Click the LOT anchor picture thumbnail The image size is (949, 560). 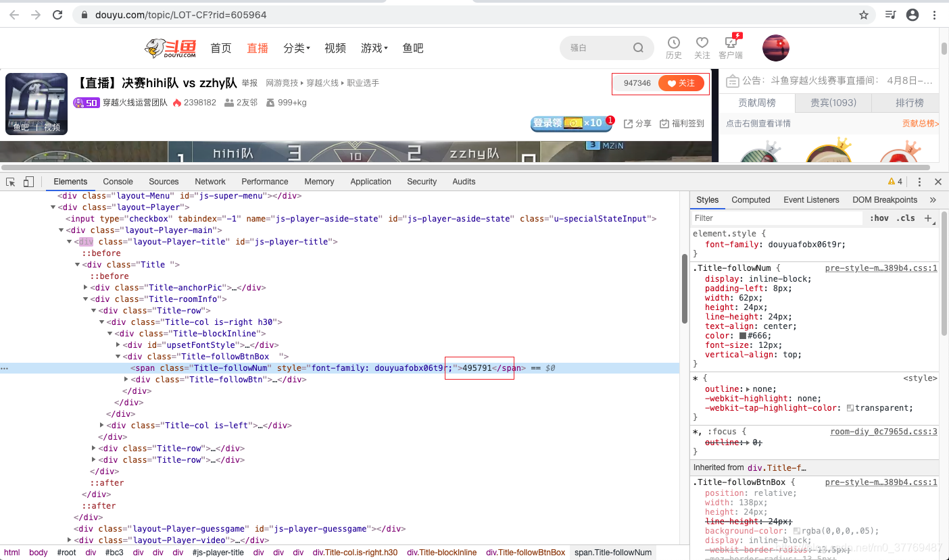[x=36, y=104]
